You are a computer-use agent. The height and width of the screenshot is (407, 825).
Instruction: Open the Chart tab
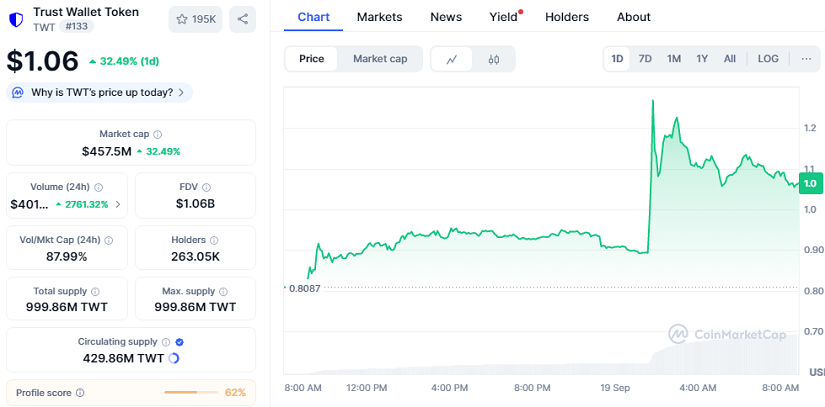click(x=314, y=17)
